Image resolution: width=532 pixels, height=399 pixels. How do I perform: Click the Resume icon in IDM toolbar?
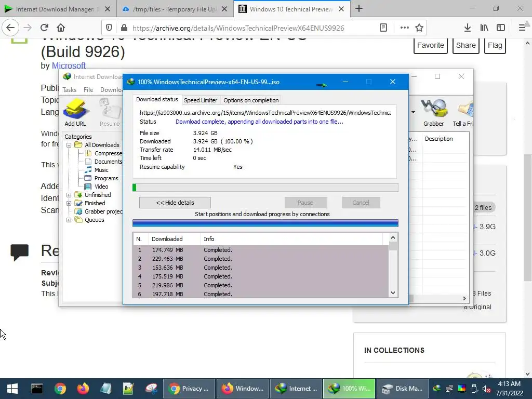click(110, 112)
